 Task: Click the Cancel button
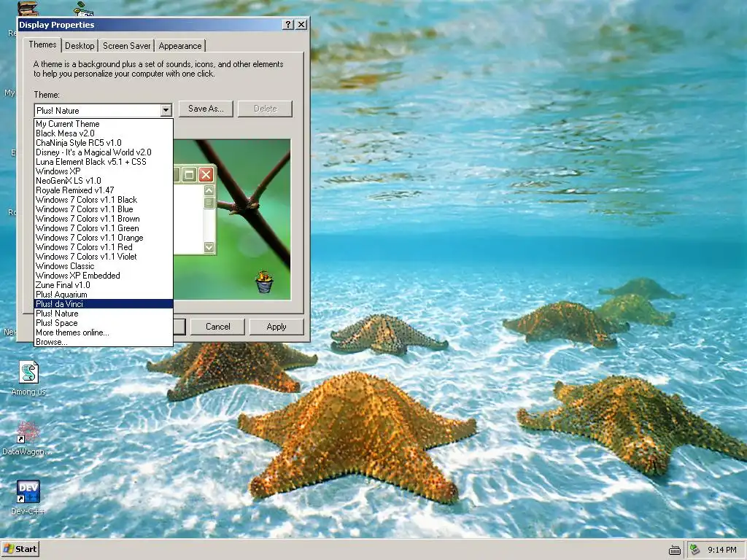point(217,327)
